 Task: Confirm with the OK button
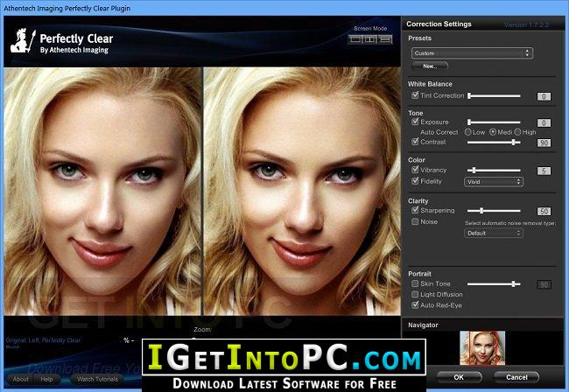coord(459,377)
